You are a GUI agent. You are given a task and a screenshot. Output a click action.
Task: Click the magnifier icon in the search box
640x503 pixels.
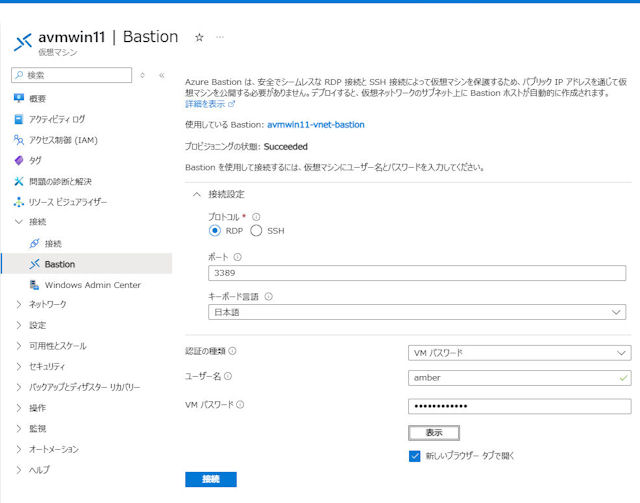coord(19,75)
